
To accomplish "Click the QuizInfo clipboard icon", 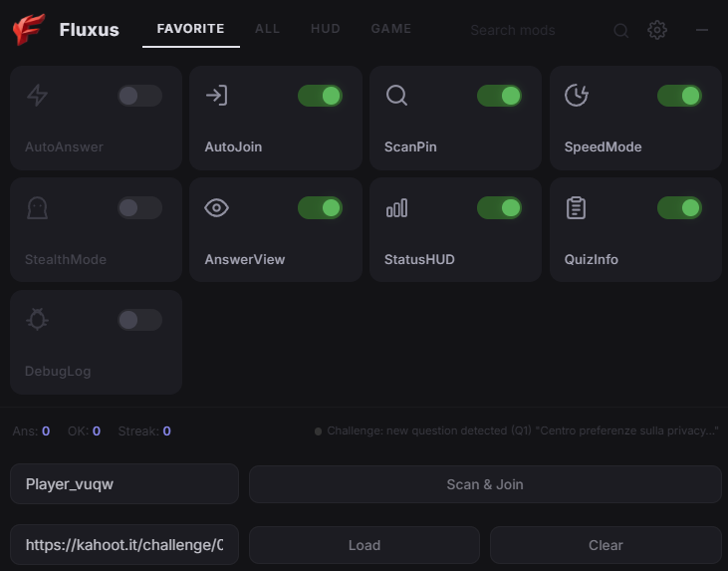I will 577,207.
